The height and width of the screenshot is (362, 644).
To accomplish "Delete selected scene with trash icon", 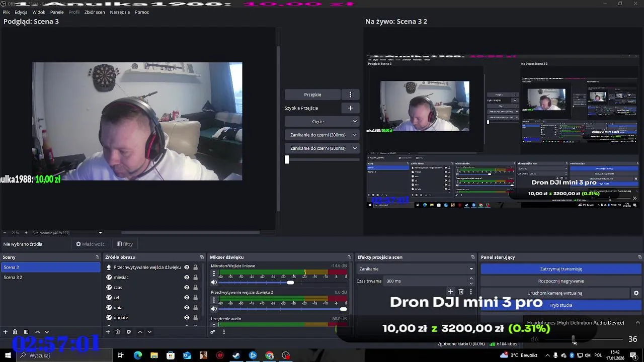I will click(15, 332).
